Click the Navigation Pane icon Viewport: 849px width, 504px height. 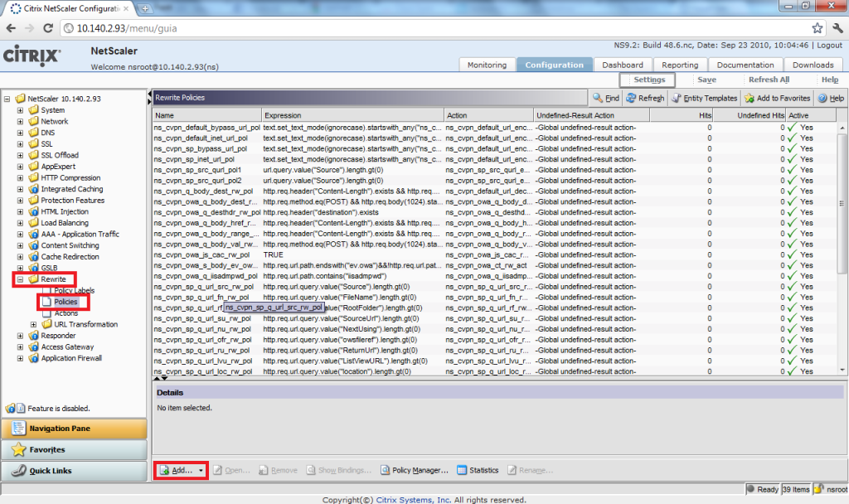pyautogui.click(x=18, y=429)
